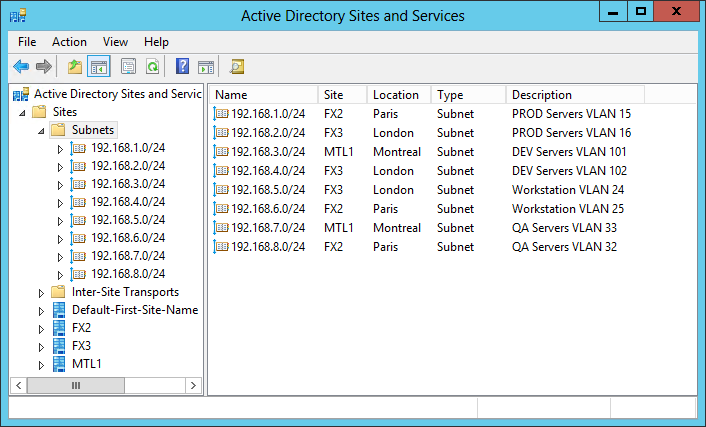This screenshot has height=427, width=706.
Task: Click the forward arrow toolbar icon
Action: pyautogui.click(x=44, y=67)
